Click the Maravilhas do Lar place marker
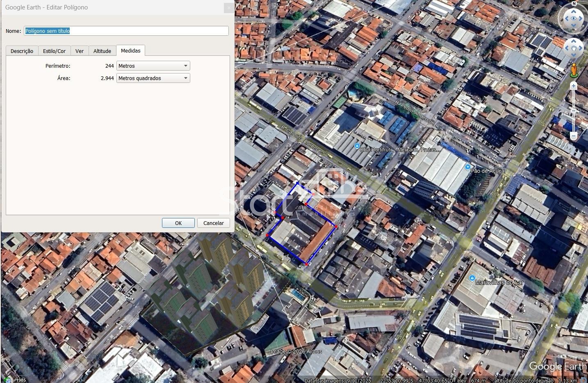 point(472,278)
